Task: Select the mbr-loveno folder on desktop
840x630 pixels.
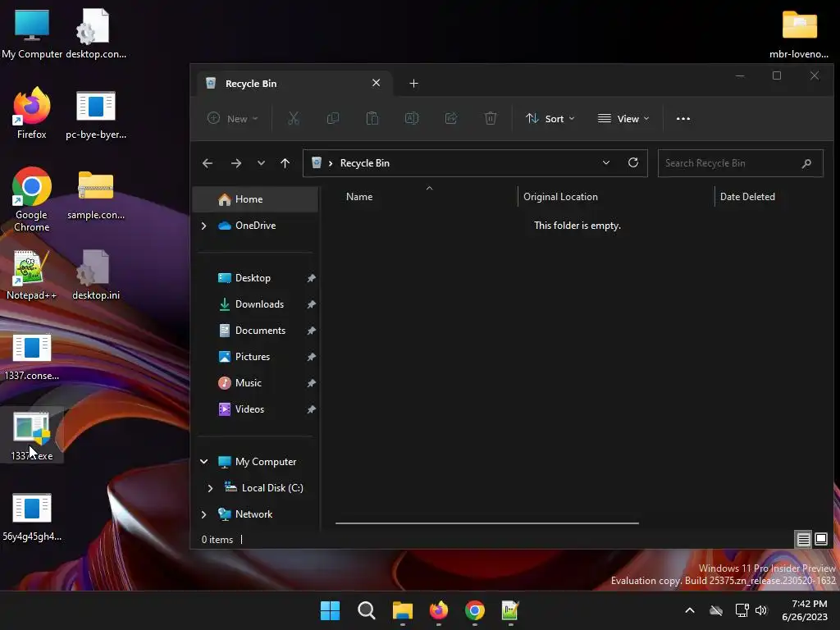Action: pos(799,33)
